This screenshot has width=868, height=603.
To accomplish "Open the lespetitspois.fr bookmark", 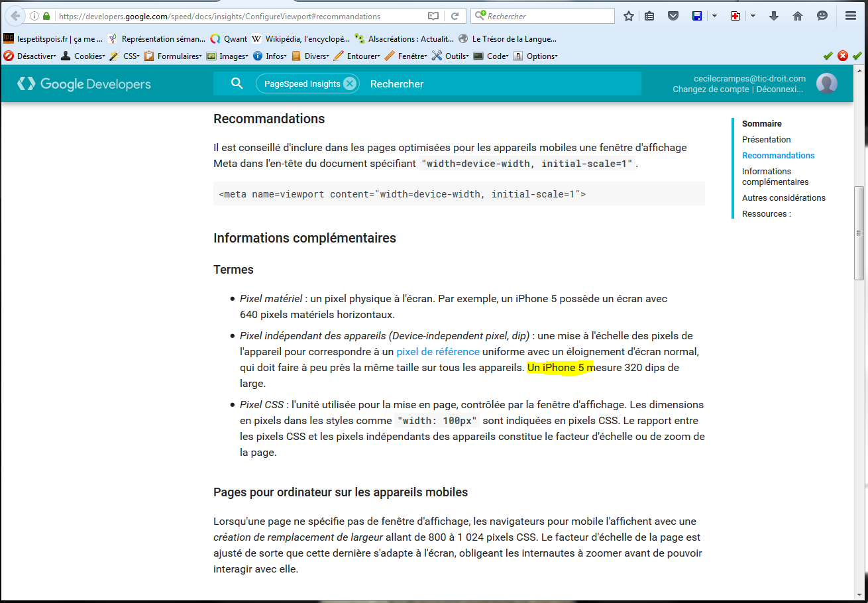I will 53,39.
